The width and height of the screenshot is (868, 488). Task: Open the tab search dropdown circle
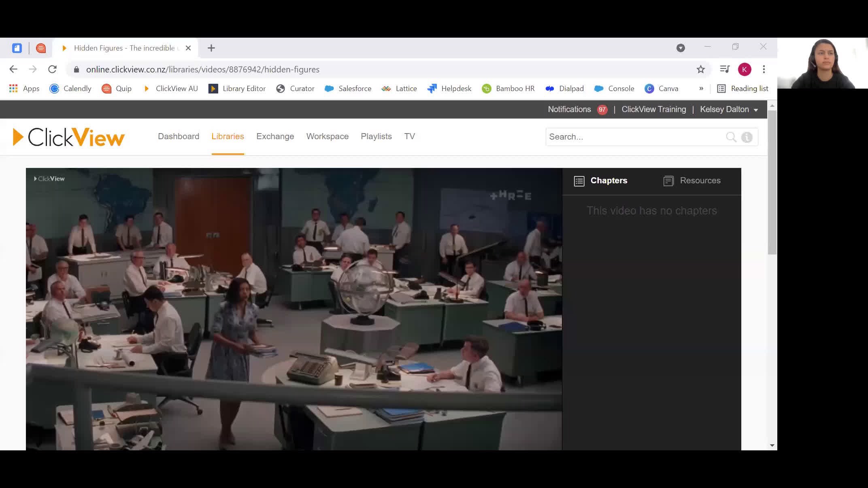(x=681, y=48)
